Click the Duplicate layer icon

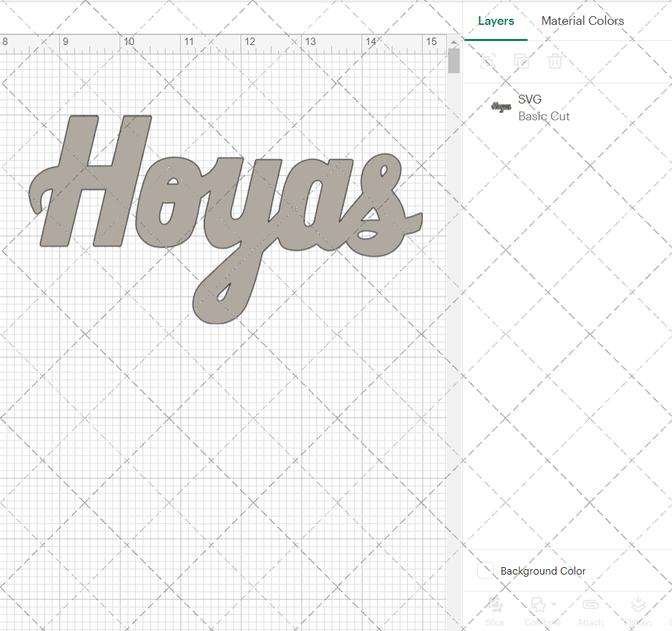tap(521, 61)
